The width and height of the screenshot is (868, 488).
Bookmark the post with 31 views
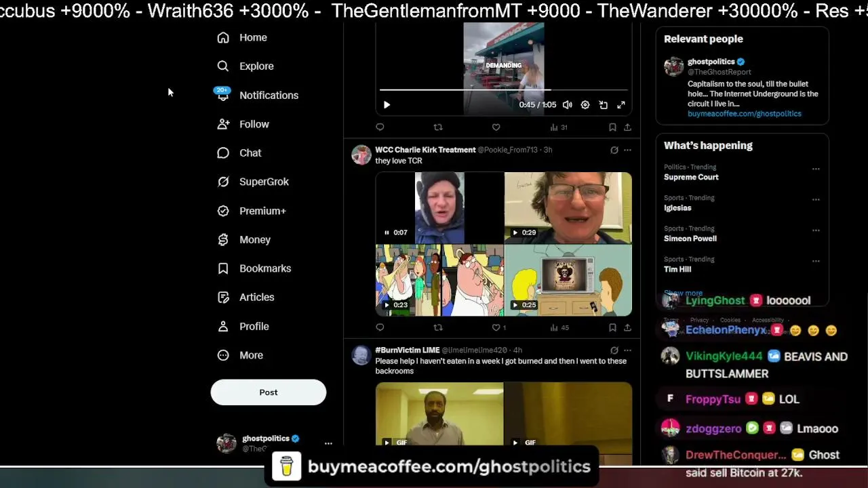coord(612,127)
